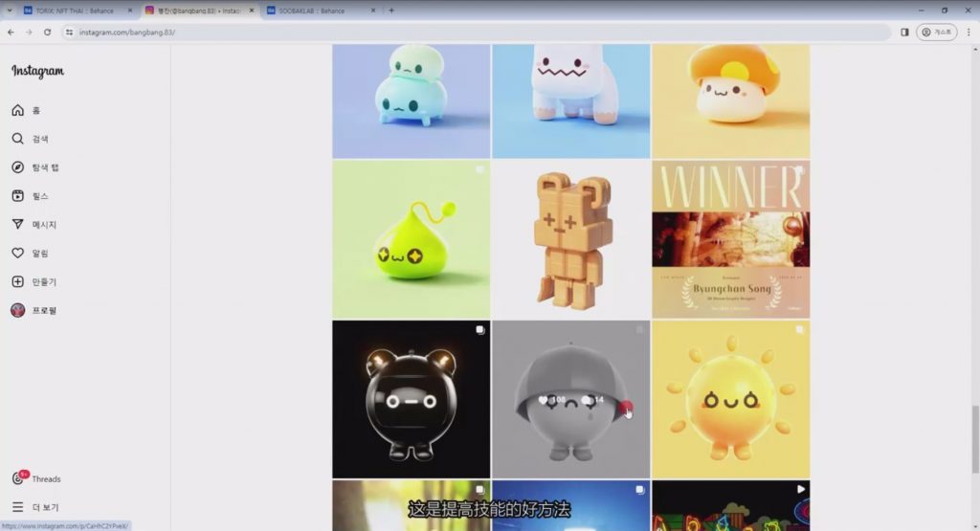Viewport: 980px width, 531px height.
Task: Open the stacked blue slime post
Action: 412,100
